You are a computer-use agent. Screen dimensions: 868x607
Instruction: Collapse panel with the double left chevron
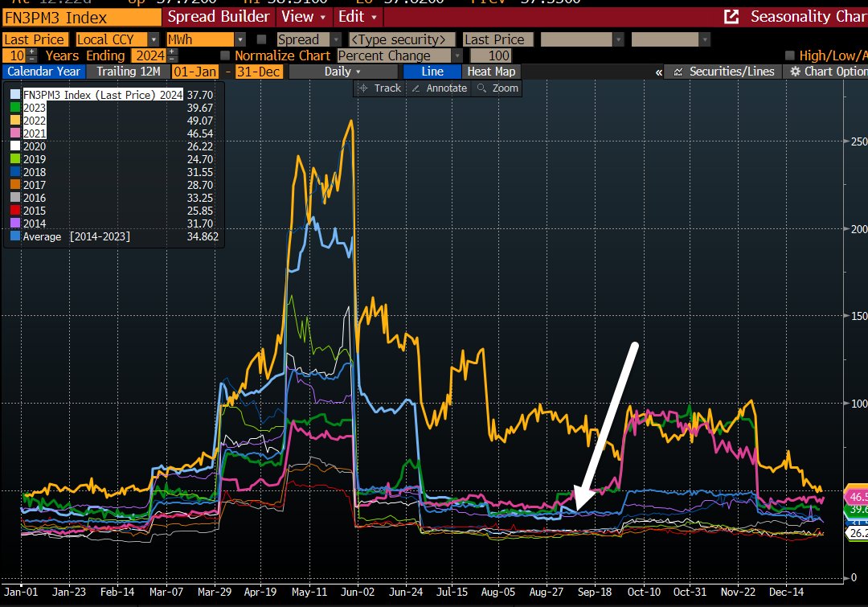pos(659,72)
